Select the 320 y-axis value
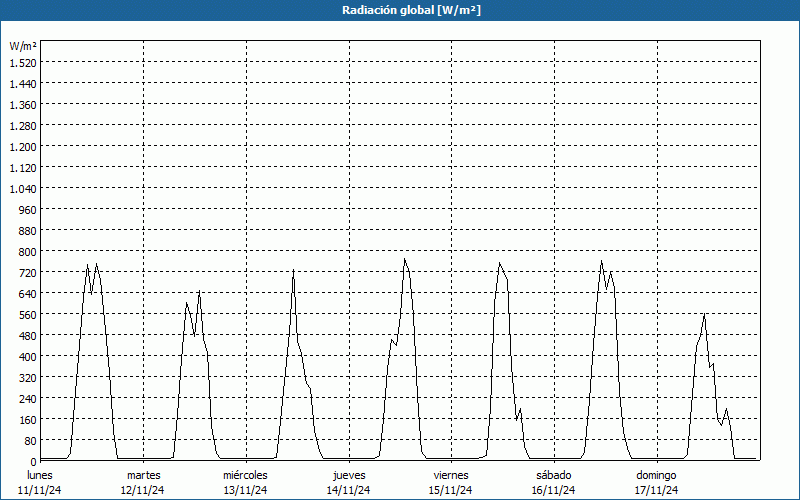 pos(28,378)
